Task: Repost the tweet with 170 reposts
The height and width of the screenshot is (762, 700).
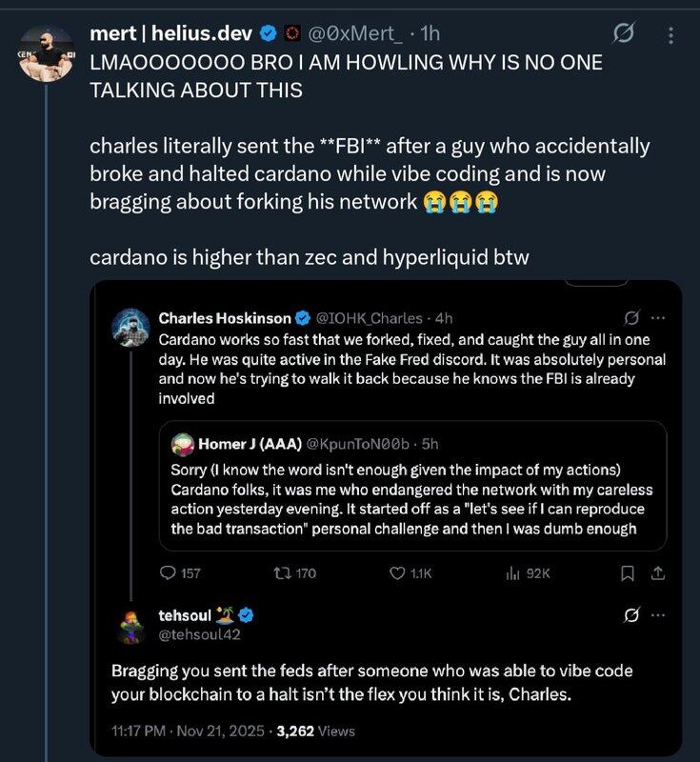Action: click(x=283, y=572)
